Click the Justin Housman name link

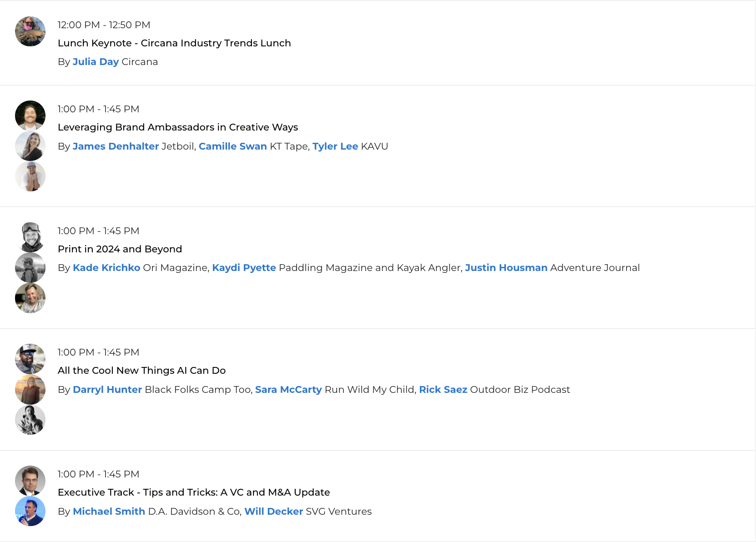tap(506, 268)
